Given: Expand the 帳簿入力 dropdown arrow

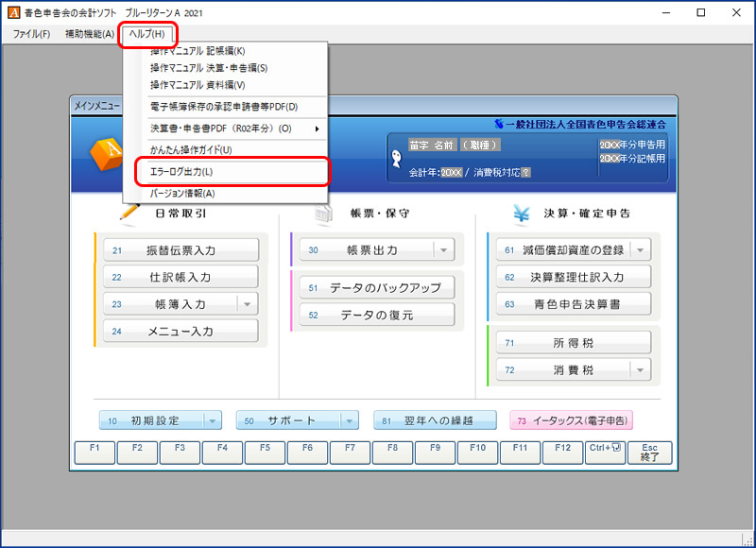Looking at the screenshot, I should pyautogui.click(x=247, y=304).
